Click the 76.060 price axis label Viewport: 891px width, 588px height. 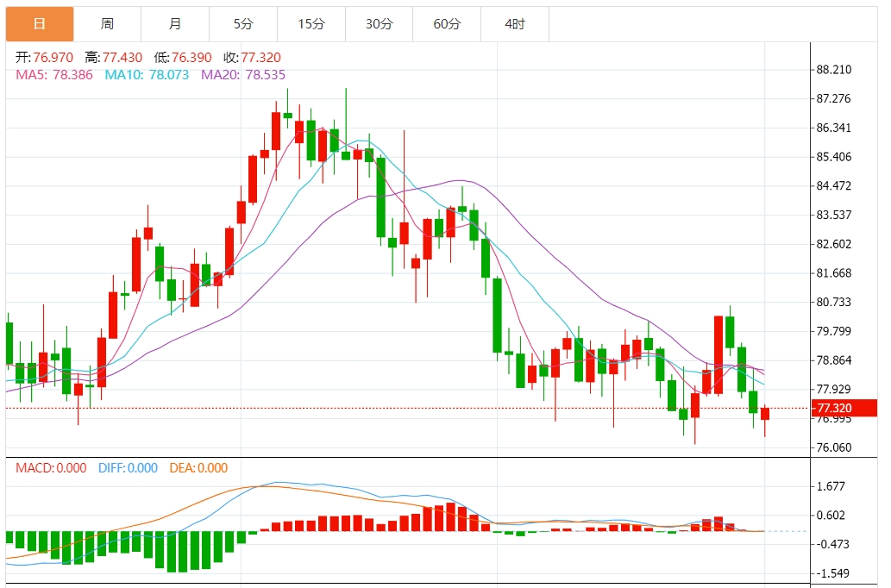[x=833, y=447]
